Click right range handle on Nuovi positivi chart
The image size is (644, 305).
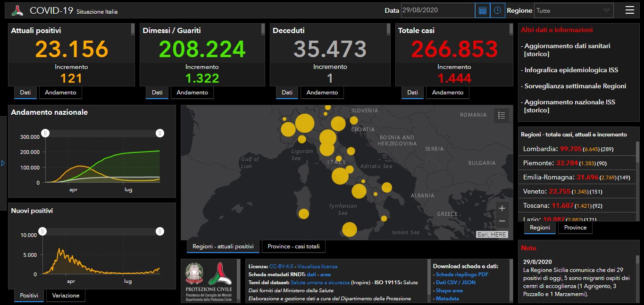(160, 231)
